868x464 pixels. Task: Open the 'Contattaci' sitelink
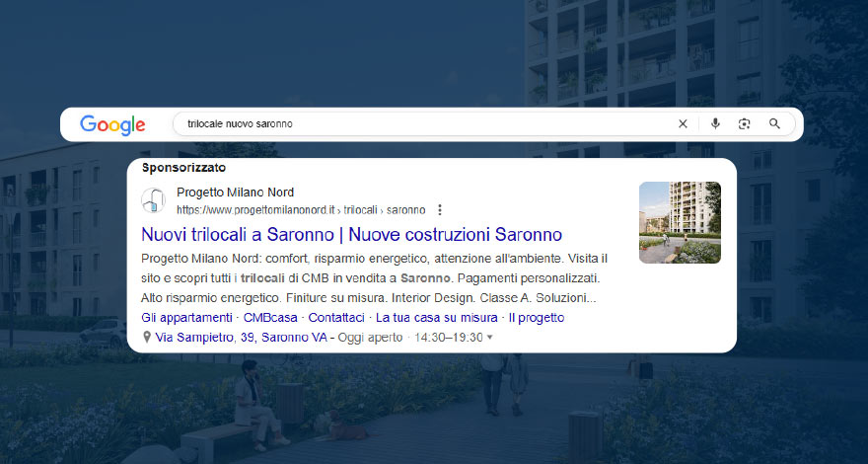click(x=336, y=318)
